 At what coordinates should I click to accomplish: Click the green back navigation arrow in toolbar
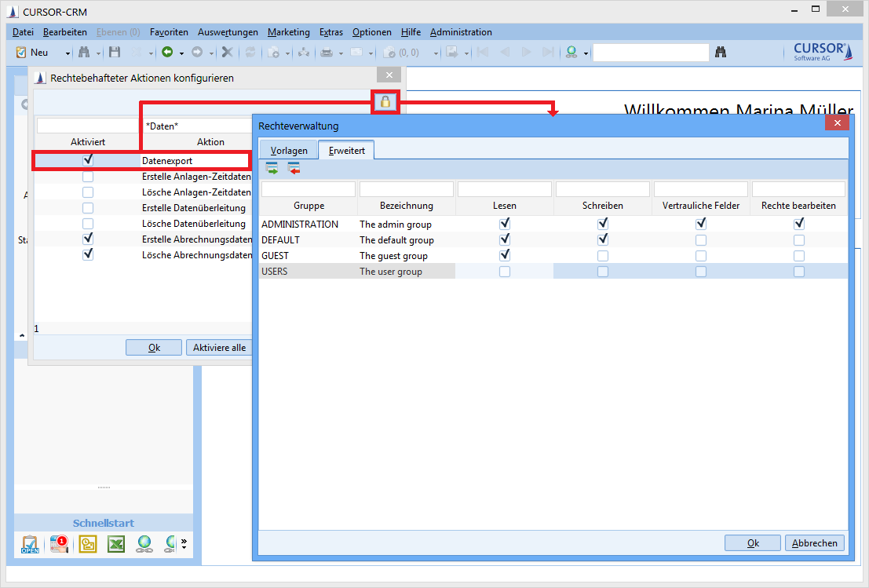coord(167,53)
